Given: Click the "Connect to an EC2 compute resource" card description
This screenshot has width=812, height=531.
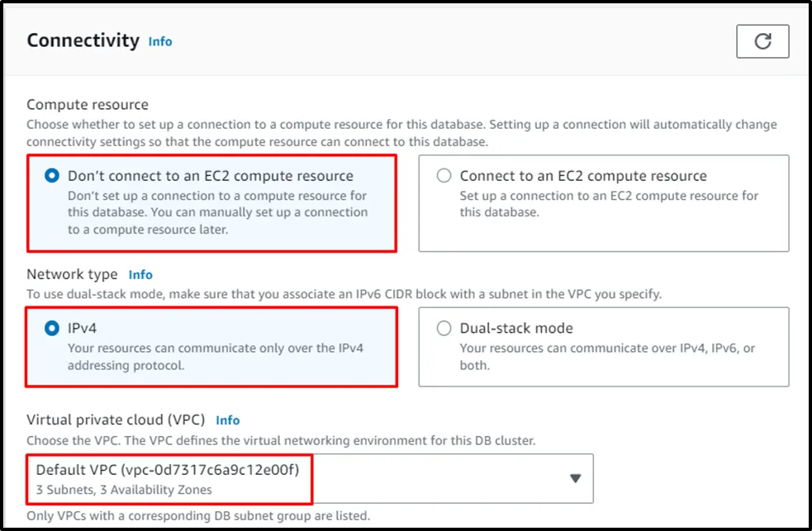Looking at the screenshot, I should pyautogui.click(x=609, y=204).
